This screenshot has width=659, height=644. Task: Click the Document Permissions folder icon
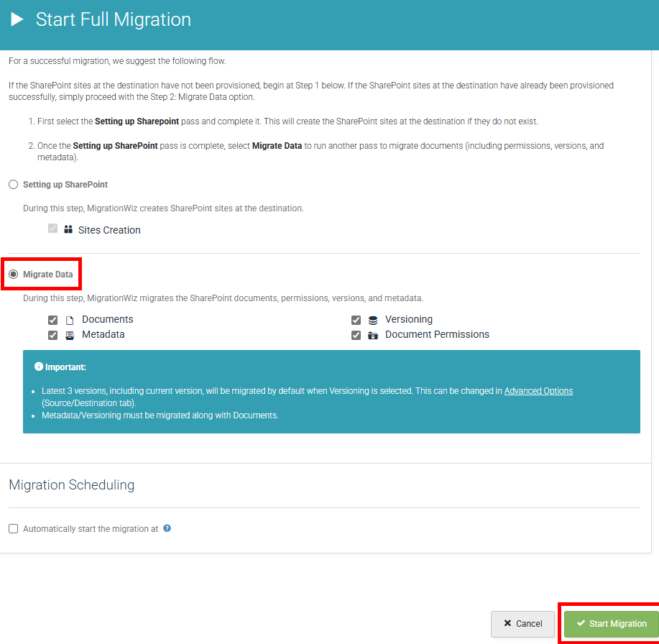click(x=373, y=336)
